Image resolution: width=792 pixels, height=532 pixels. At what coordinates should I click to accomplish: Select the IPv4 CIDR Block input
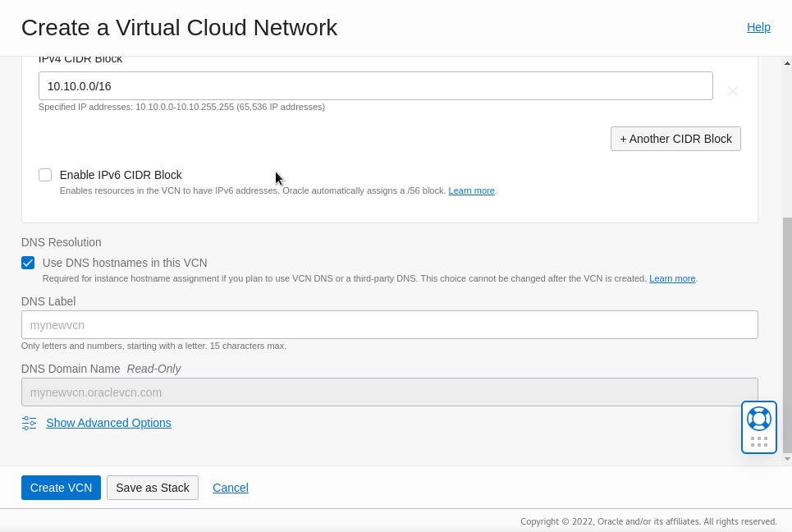(375, 85)
